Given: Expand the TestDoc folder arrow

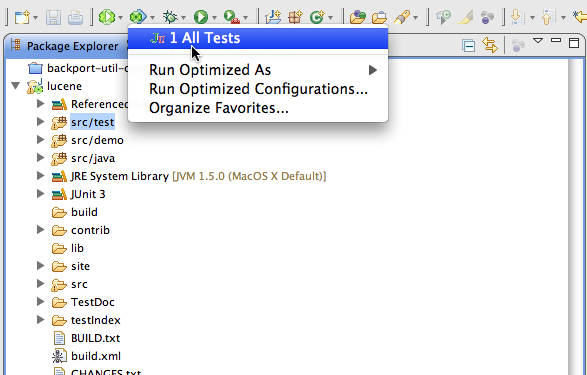Looking at the screenshot, I should coord(40,301).
